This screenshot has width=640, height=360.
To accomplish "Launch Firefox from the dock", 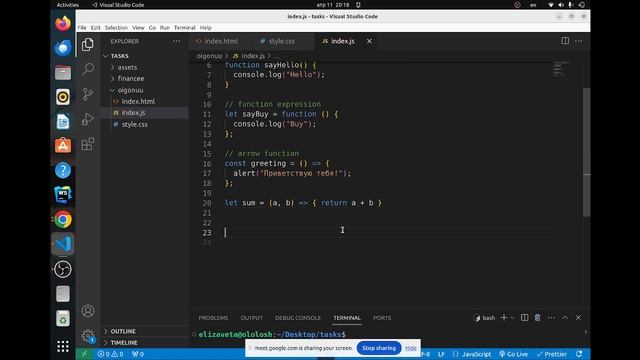I will coord(63,24).
